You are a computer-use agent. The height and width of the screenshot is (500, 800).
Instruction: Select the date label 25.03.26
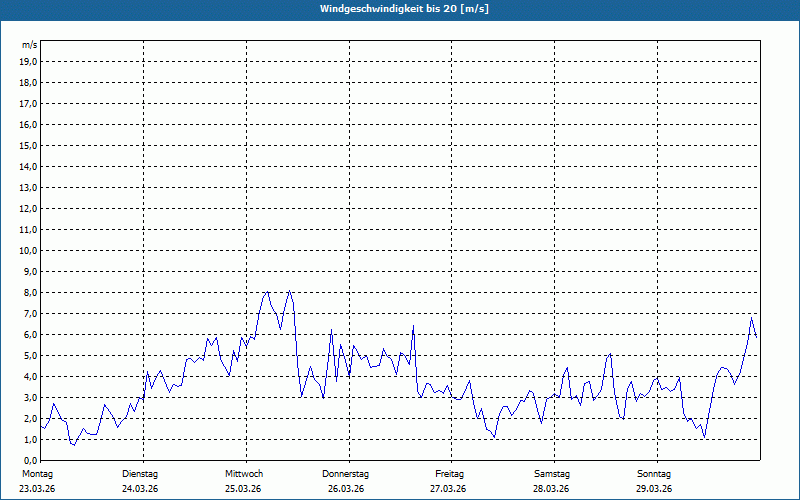click(x=243, y=489)
